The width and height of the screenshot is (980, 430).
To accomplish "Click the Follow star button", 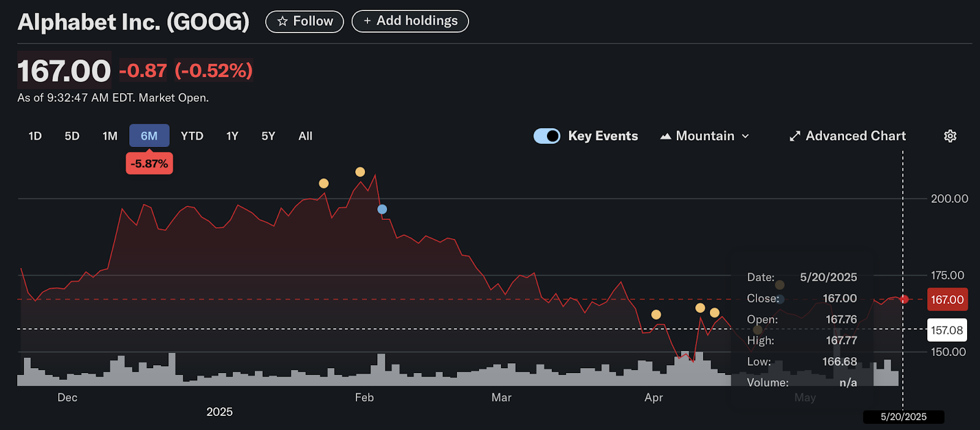I will pyautogui.click(x=304, y=21).
